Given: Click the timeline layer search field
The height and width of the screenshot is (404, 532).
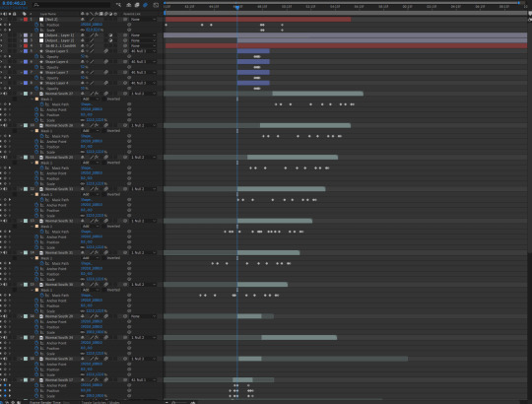Looking at the screenshot, I should [71, 5].
